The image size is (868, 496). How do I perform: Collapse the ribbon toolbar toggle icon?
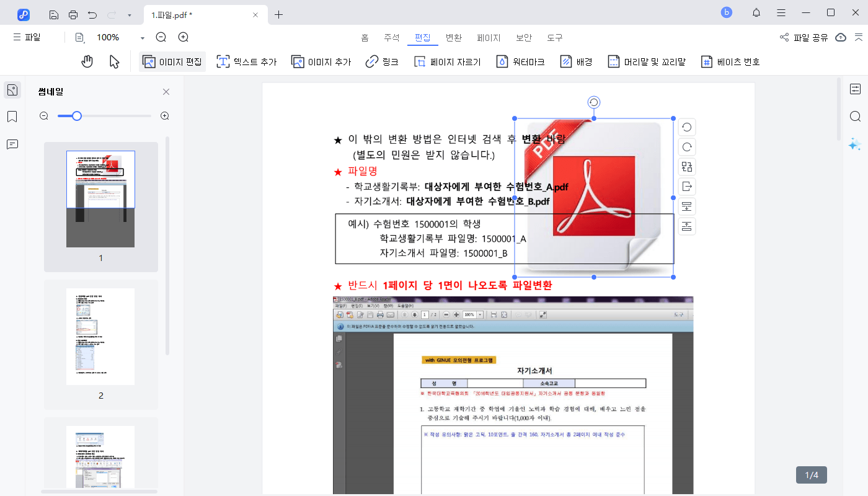point(859,37)
